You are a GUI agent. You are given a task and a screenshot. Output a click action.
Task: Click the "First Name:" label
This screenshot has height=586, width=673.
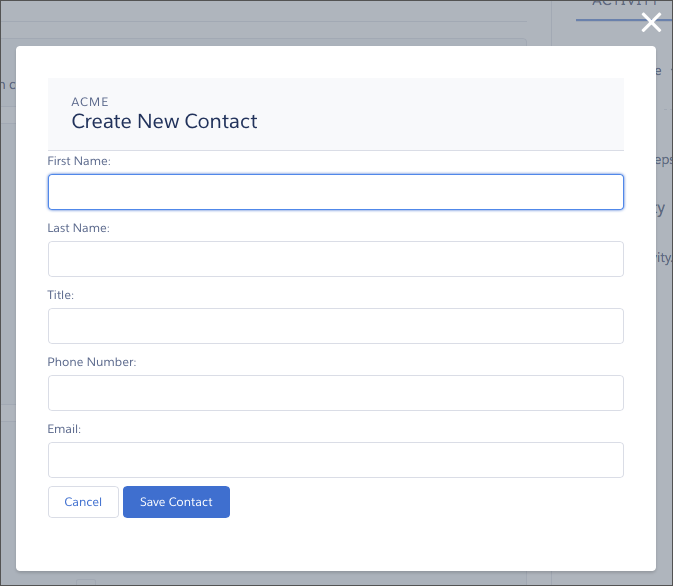click(x=79, y=161)
